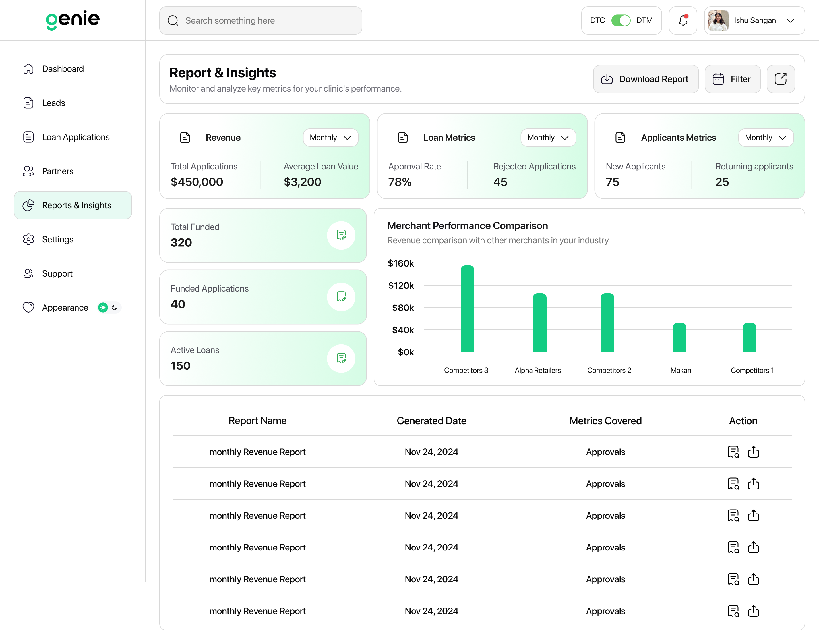Toggle the DTC/DTM switch
The height and width of the screenshot is (644, 819).
click(621, 20)
